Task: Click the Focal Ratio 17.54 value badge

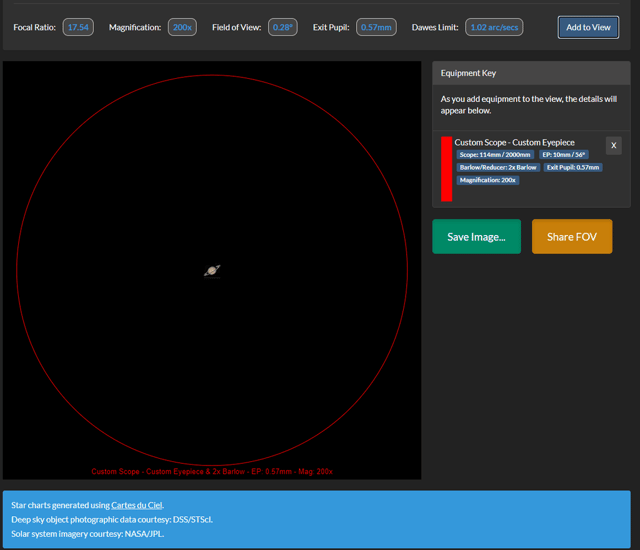Action: coord(78,27)
